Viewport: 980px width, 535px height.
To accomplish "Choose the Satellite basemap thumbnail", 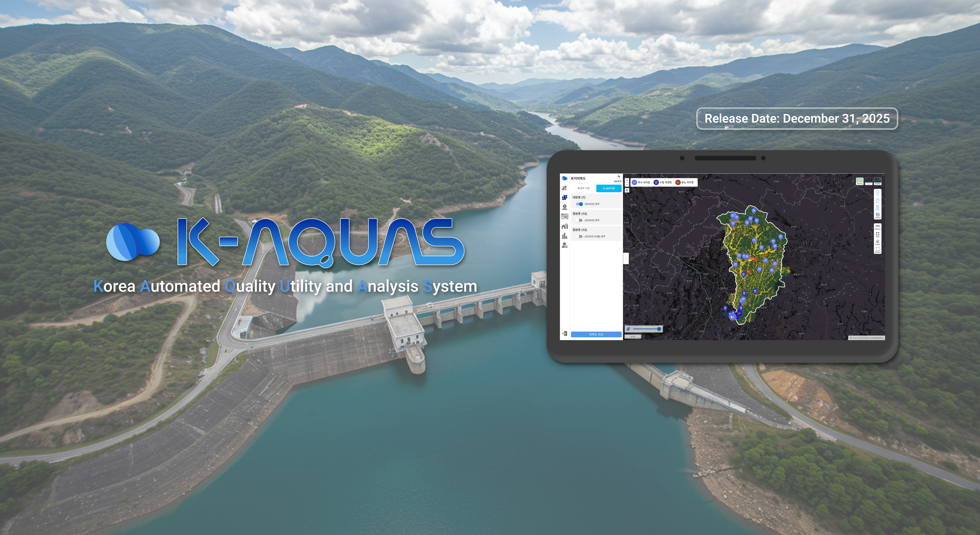I will (878, 181).
